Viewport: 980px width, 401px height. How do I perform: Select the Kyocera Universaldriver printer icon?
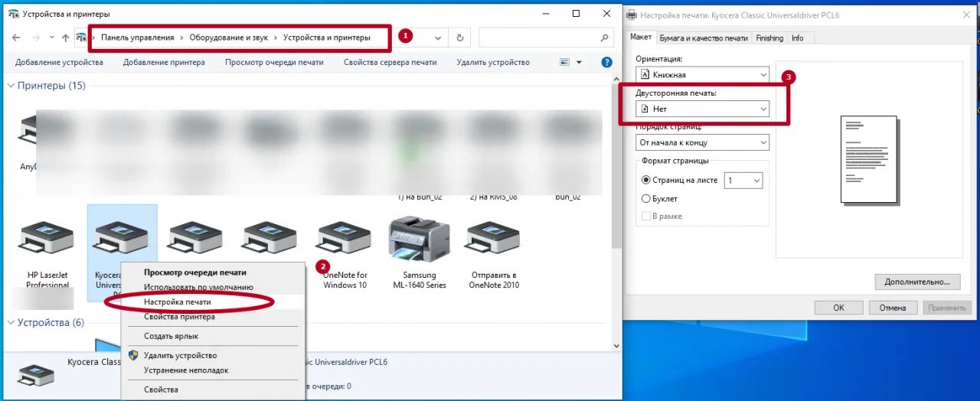click(121, 239)
